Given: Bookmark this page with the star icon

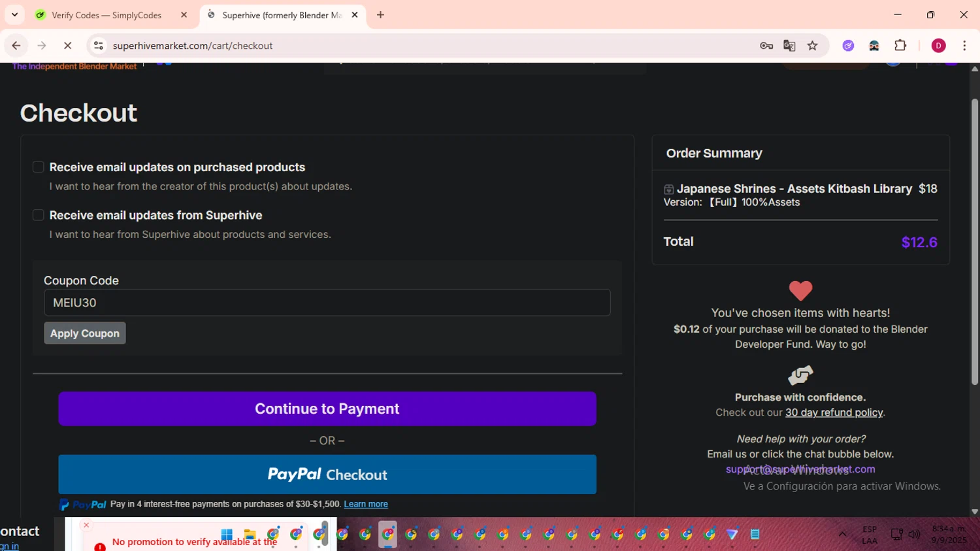Looking at the screenshot, I should [x=812, y=46].
